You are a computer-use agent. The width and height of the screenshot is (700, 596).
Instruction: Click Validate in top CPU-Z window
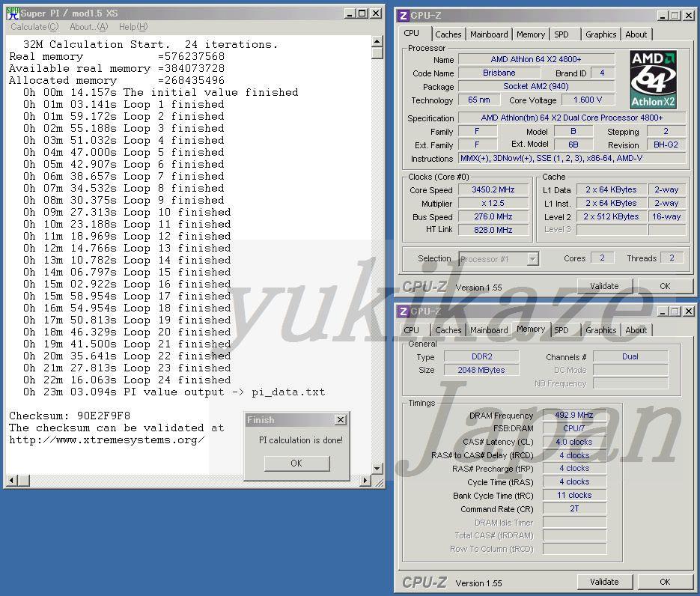(x=604, y=286)
